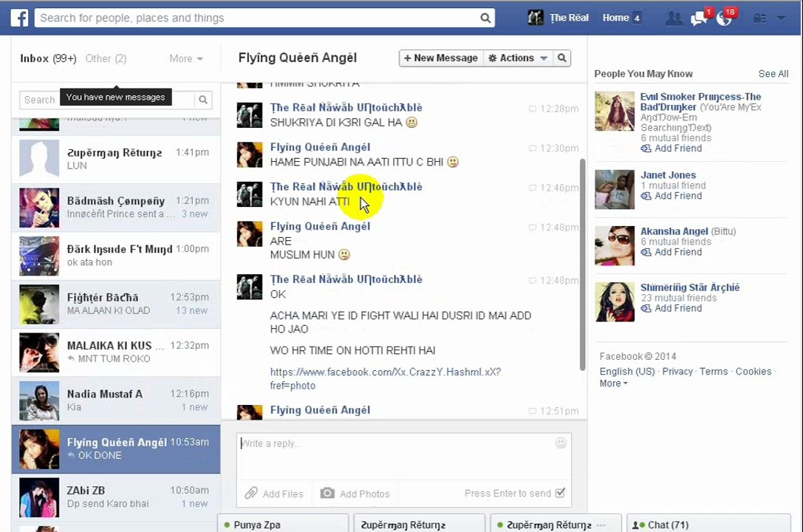Open the emoticon picker in reply box
The image size is (803, 532).
click(x=561, y=443)
